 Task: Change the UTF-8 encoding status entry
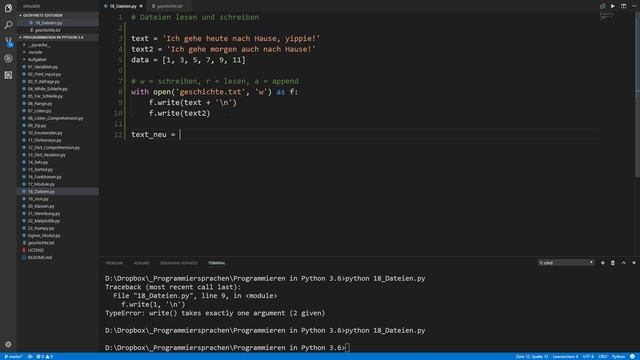point(588,356)
